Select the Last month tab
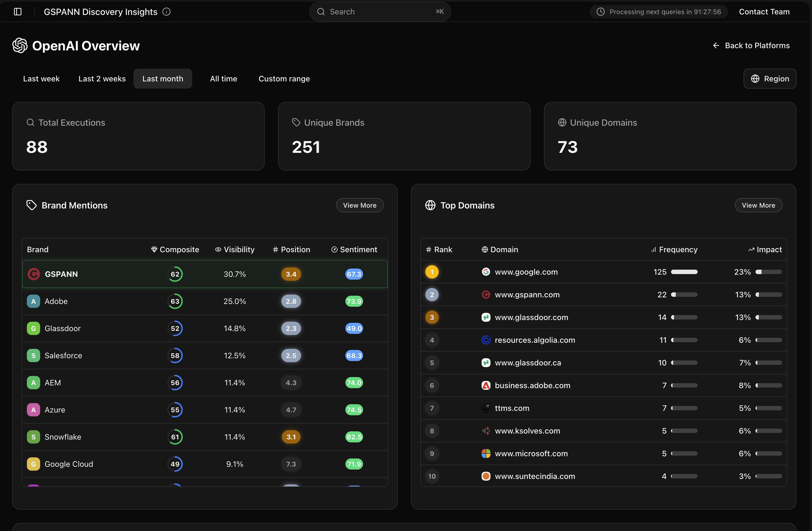The width and height of the screenshot is (812, 531). tap(163, 79)
